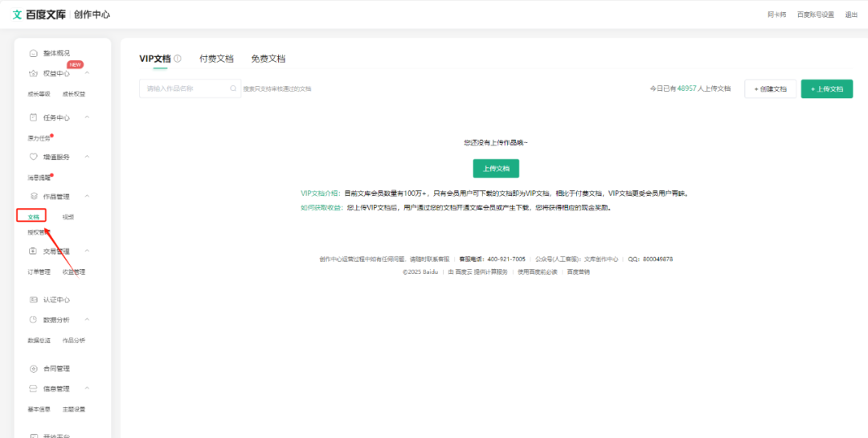868x438 pixels.
Task: Open 主题设置 in the sidebar
Action: [x=74, y=409]
